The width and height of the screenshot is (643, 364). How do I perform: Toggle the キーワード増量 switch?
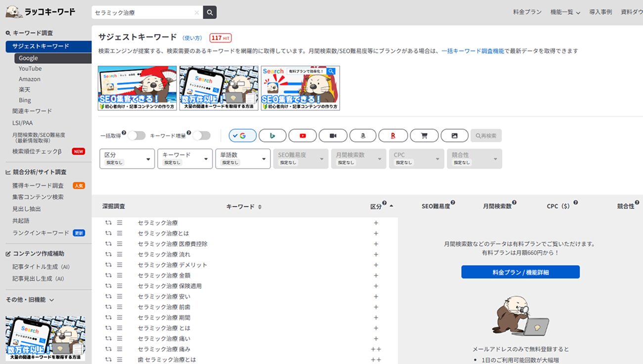click(201, 136)
